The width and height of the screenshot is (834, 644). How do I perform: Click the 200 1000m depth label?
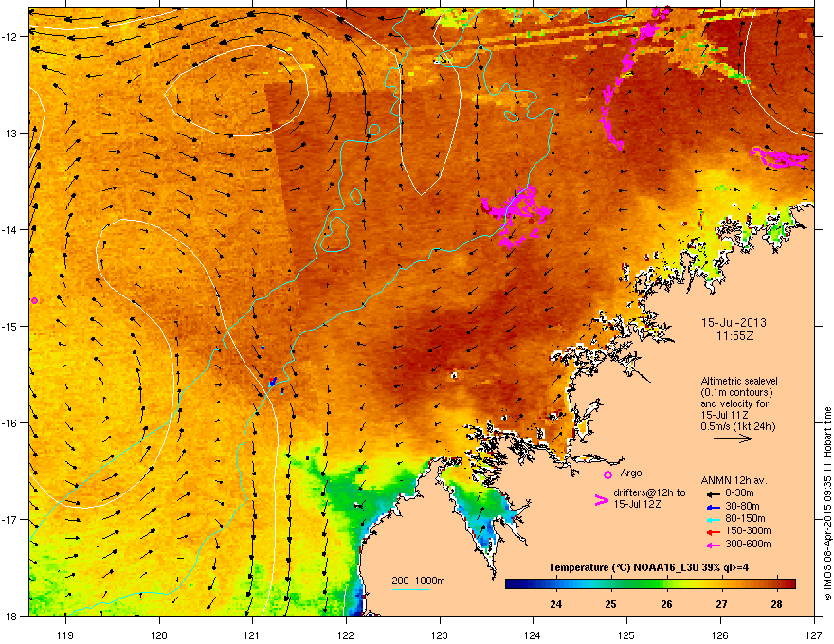pyautogui.click(x=418, y=581)
